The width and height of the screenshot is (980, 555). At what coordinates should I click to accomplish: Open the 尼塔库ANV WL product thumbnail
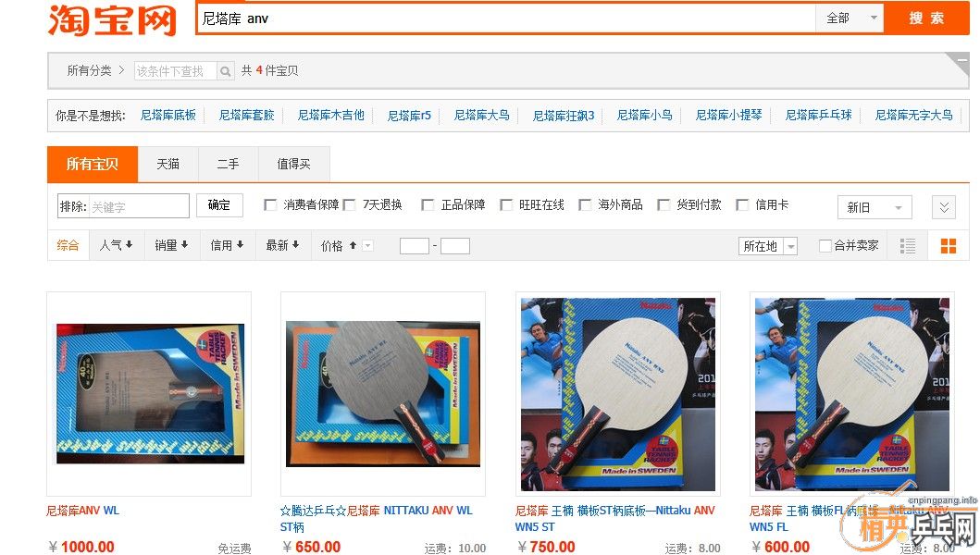point(149,394)
